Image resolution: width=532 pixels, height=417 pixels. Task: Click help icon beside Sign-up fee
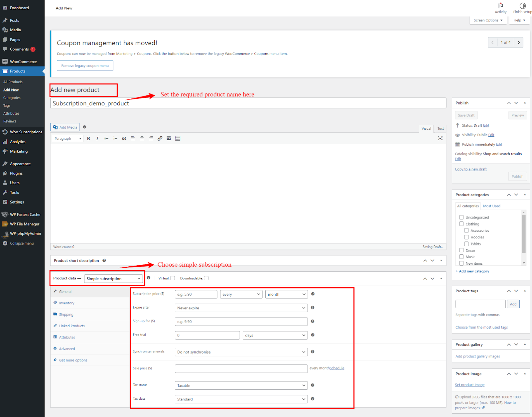pyautogui.click(x=313, y=321)
